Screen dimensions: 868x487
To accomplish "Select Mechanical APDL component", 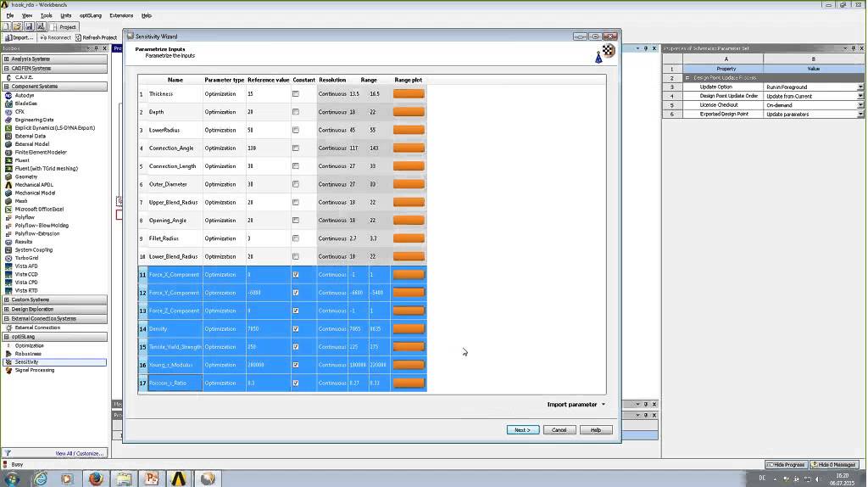I will (34, 185).
